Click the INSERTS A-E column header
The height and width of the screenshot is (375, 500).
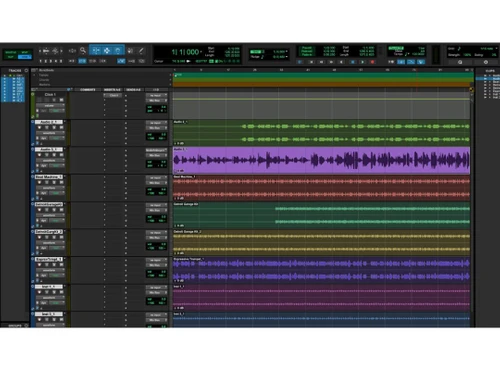click(x=112, y=90)
